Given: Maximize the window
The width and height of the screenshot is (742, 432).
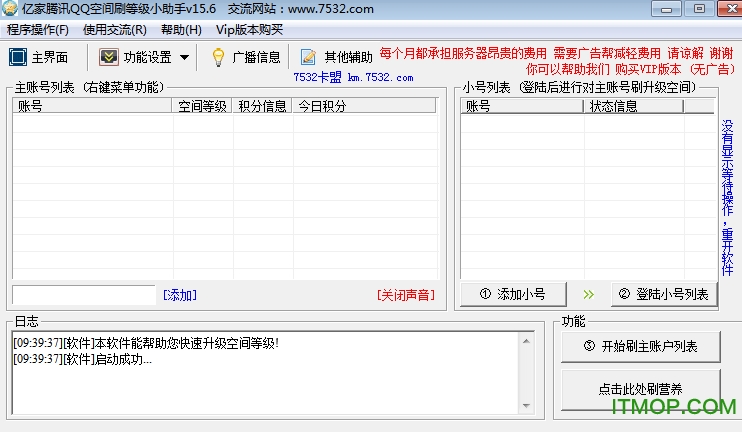Looking at the screenshot, I should [x=699, y=9].
